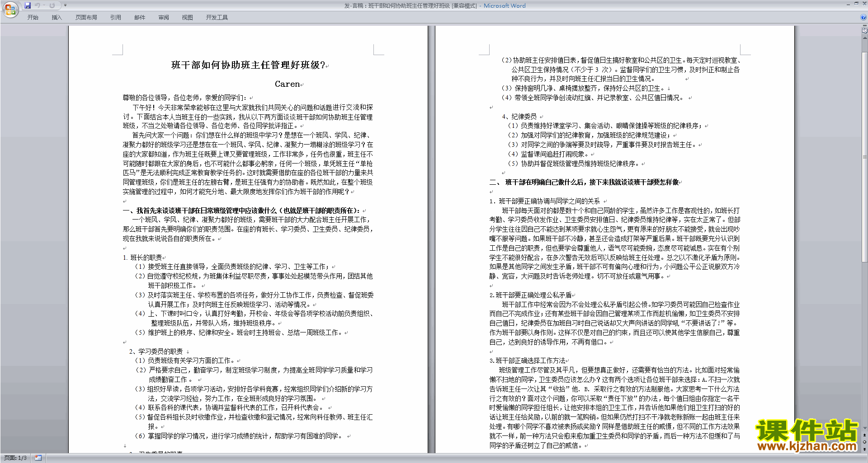Restore down the Word window
Viewport: 868px width, 463px height.
coord(856,4)
